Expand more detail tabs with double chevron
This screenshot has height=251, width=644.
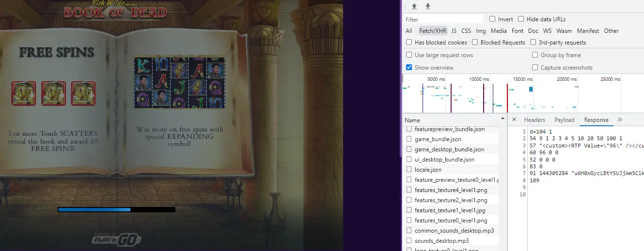[x=620, y=120]
